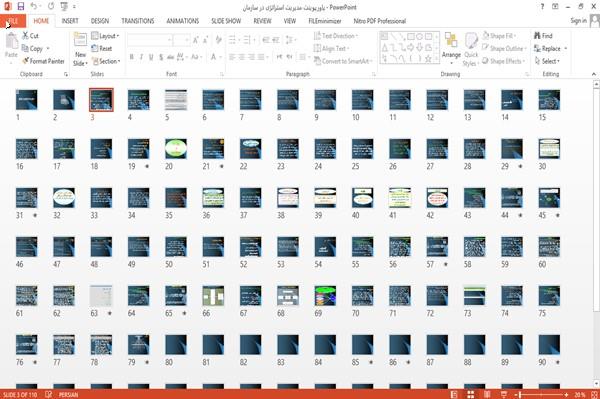Open the Shape Outline dropdown
The height and width of the screenshot is (399, 600).
pyautogui.click(x=504, y=48)
